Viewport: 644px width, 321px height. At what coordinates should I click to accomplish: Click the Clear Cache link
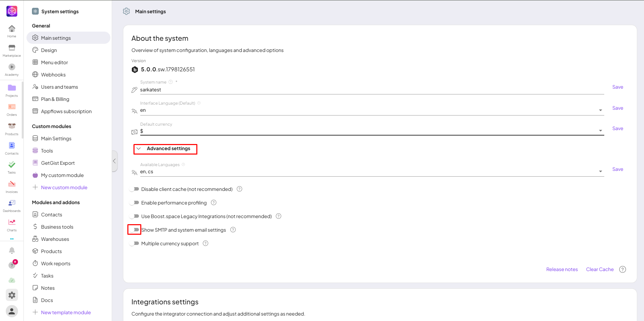click(600, 269)
